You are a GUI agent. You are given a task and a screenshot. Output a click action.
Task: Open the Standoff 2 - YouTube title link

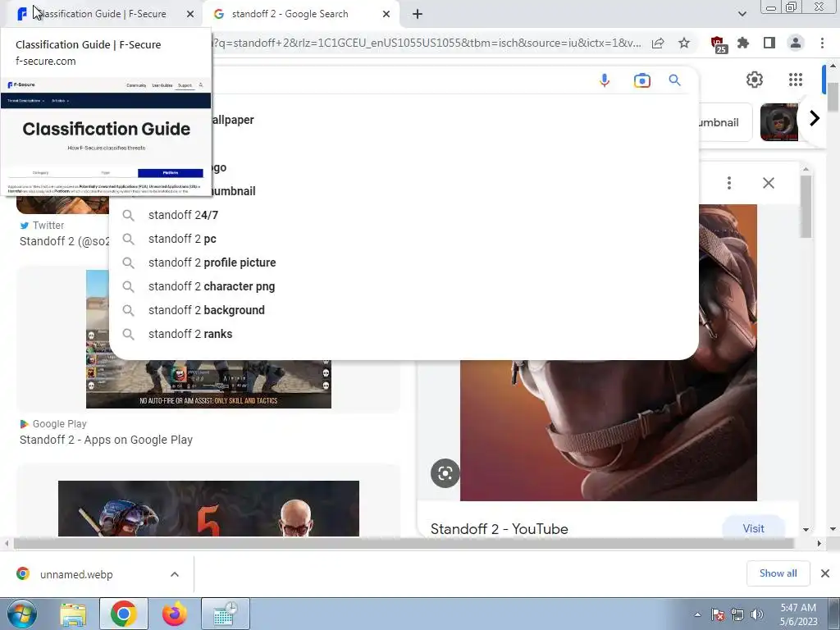pos(499,529)
